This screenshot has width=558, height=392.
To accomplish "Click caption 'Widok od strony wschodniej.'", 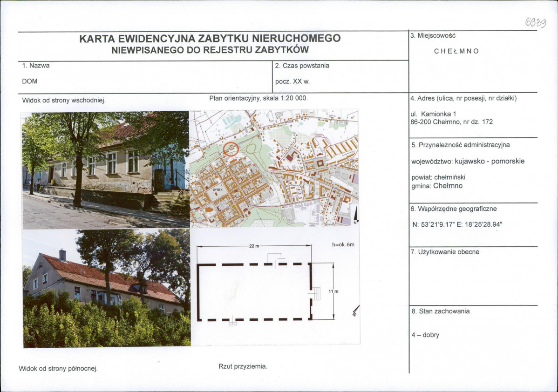I will pos(64,100).
